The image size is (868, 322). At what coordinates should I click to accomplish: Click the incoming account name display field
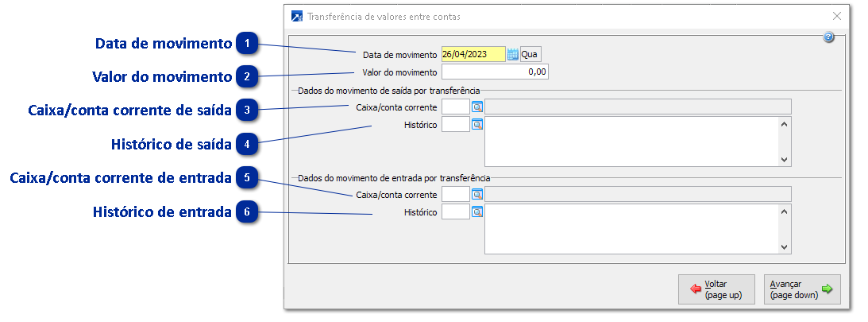(638, 195)
